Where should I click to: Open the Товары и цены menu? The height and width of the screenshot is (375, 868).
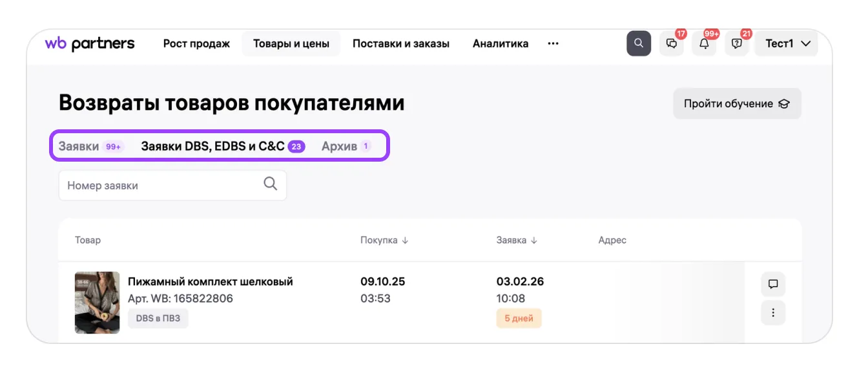pyautogui.click(x=291, y=43)
